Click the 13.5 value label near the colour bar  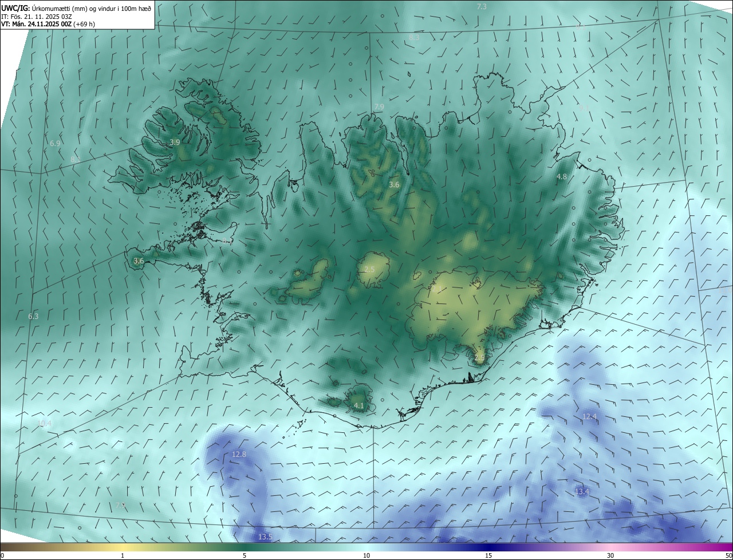(x=265, y=537)
